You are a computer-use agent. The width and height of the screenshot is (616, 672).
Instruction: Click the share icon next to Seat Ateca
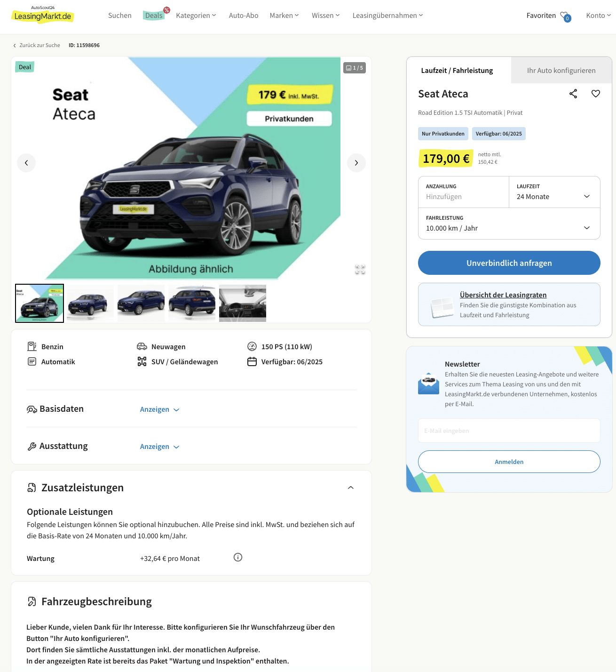pos(573,94)
